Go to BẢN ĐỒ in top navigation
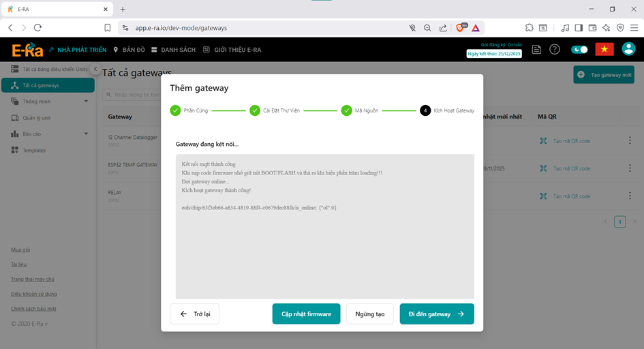The image size is (644, 349). 129,50
